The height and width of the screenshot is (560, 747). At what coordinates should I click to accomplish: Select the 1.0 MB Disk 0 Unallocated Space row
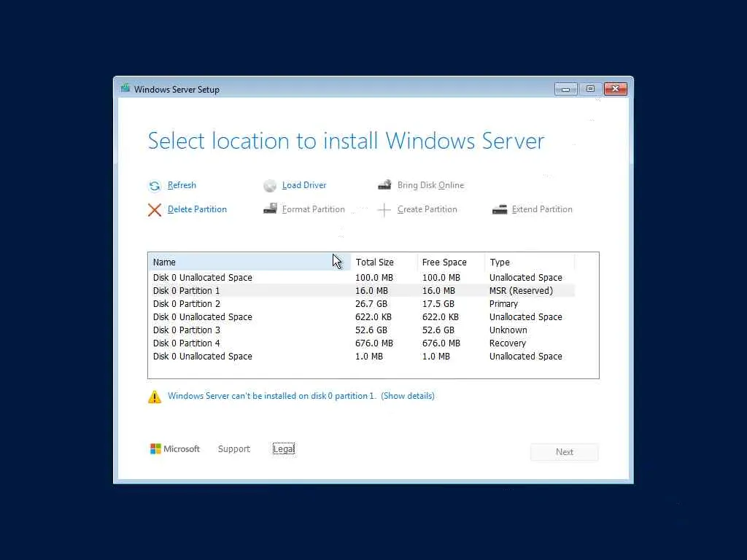coord(361,356)
